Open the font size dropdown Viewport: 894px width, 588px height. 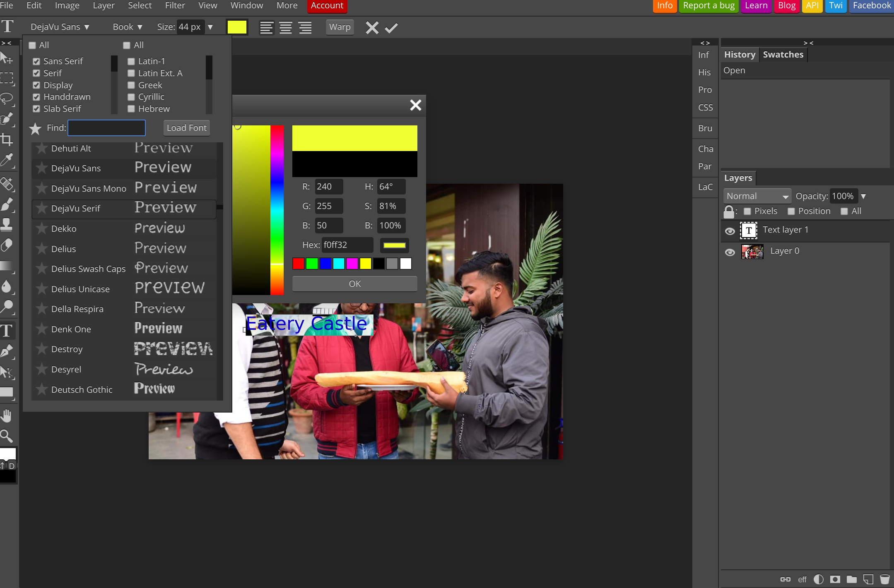pos(211,26)
